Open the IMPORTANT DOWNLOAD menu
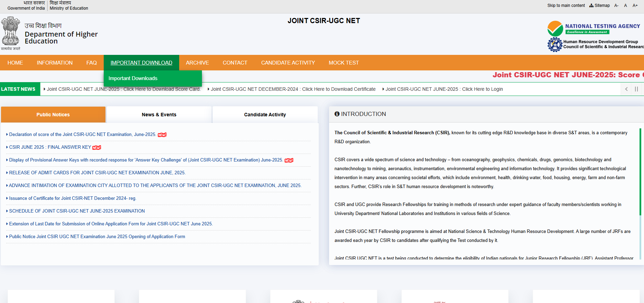The height and width of the screenshot is (303, 644). click(x=141, y=63)
